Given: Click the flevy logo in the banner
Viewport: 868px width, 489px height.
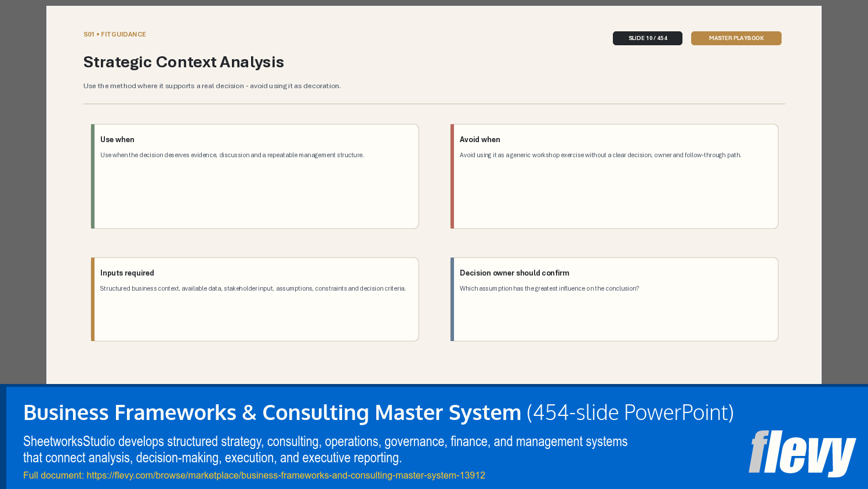Looking at the screenshot, I should tap(802, 453).
